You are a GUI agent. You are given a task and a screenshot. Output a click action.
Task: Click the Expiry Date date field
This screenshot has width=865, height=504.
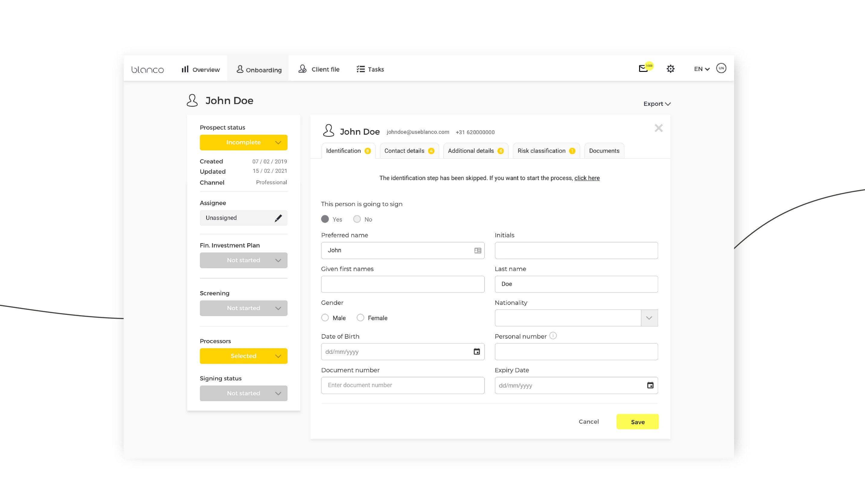pos(576,385)
